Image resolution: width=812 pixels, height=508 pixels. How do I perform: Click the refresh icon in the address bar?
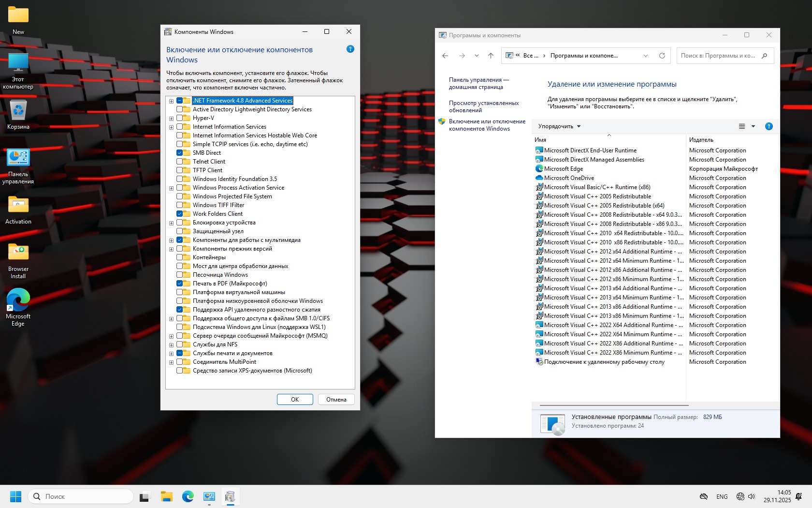click(662, 56)
